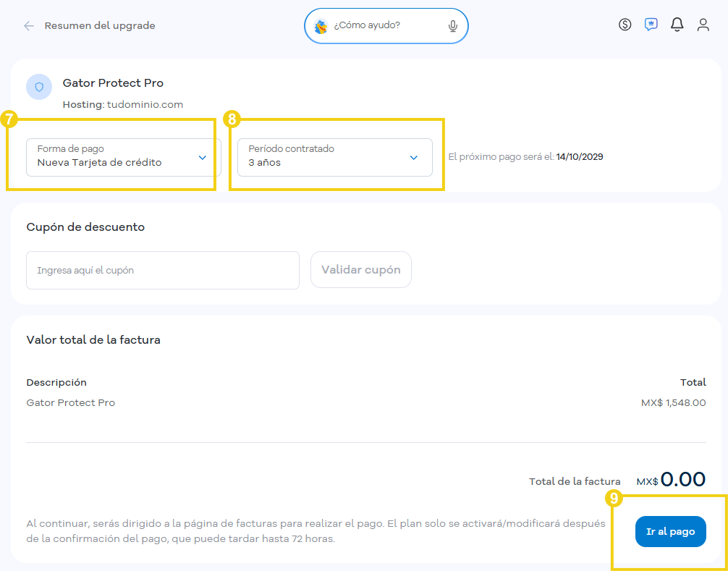This screenshot has width=728, height=571.
Task: Click the Hosting: tudominio.com text
Action: [x=122, y=105]
